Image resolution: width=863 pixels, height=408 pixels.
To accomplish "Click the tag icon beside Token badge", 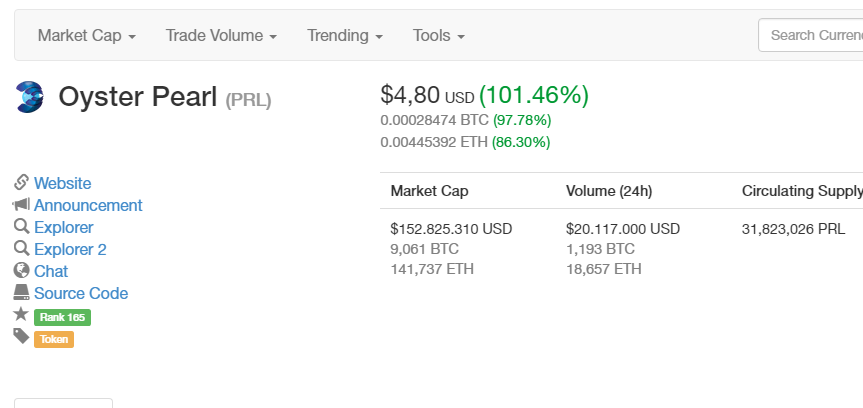I will [x=21, y=338].
